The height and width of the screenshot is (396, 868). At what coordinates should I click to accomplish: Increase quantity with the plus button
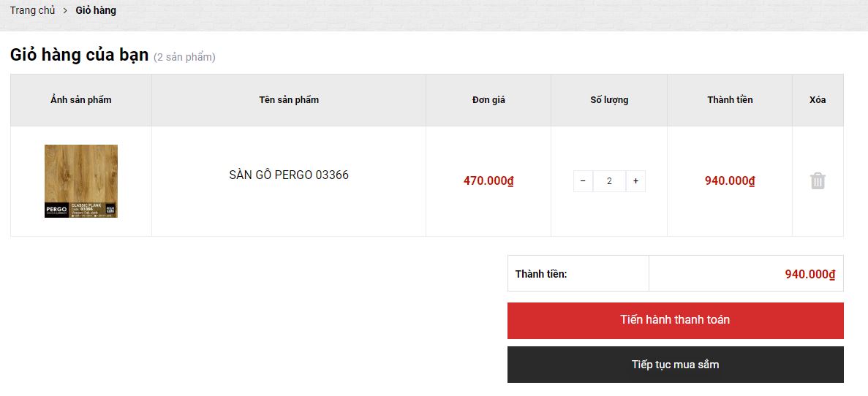(635, 181)
